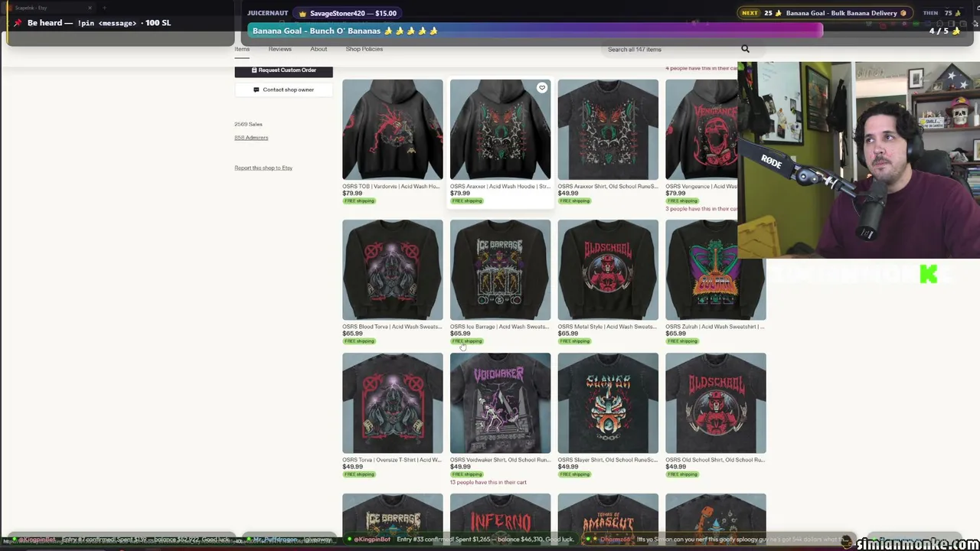Click the 'OSRS Slayer Shirt' listing title
Viewport: 980px width, 551px height.
coord(607,460)
